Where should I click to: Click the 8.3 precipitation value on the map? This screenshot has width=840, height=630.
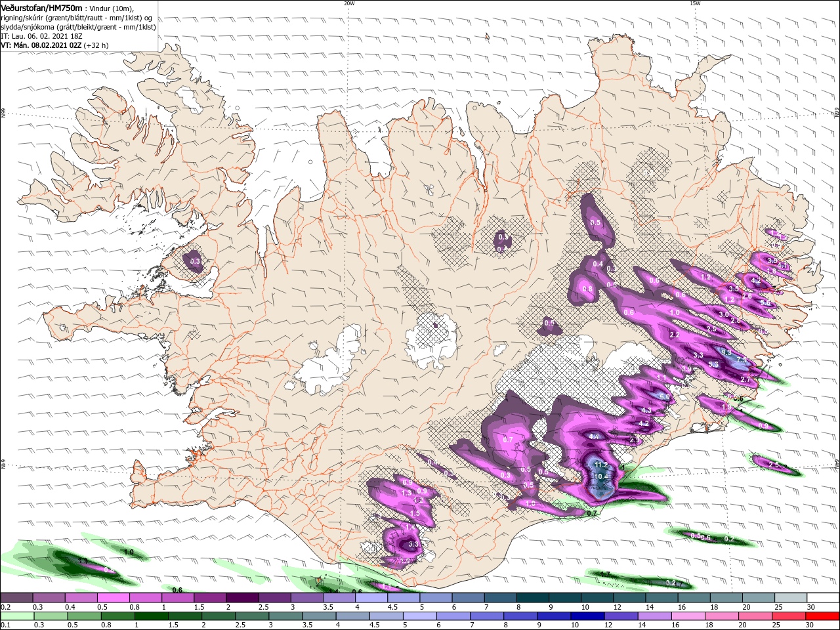pyautogui.click(x=726, y=352)
